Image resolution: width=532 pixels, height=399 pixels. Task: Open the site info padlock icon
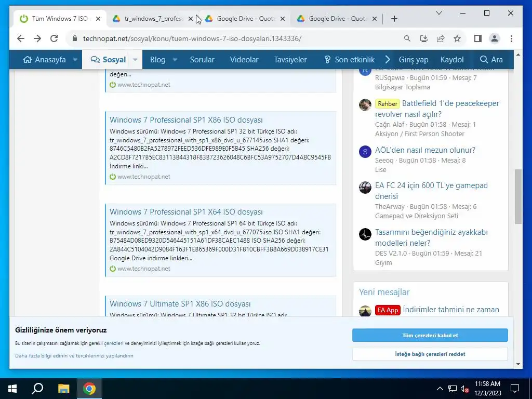[x=75, y=38]
